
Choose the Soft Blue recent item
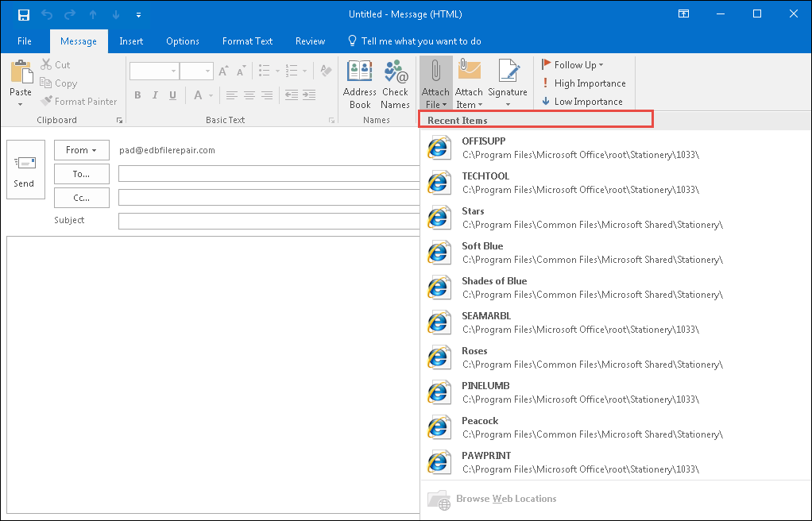tap(616, 253)
